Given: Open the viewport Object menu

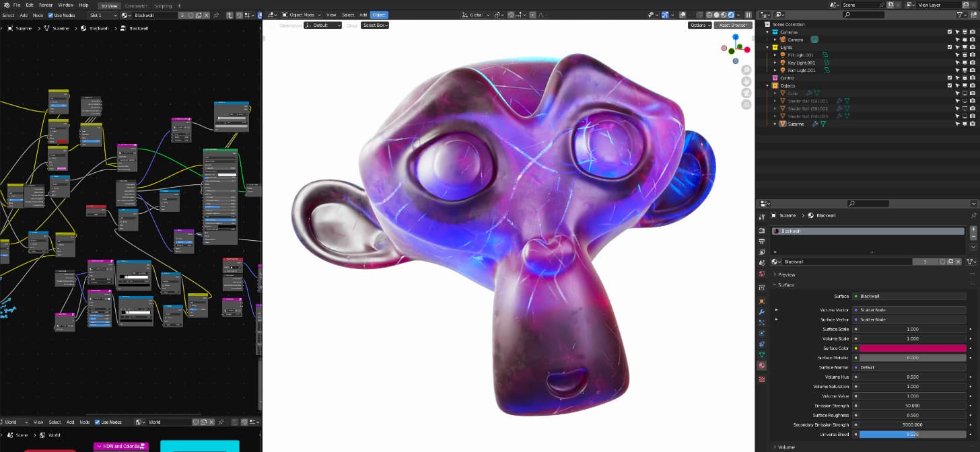Looking at the screenshot, I should [379, 15].
